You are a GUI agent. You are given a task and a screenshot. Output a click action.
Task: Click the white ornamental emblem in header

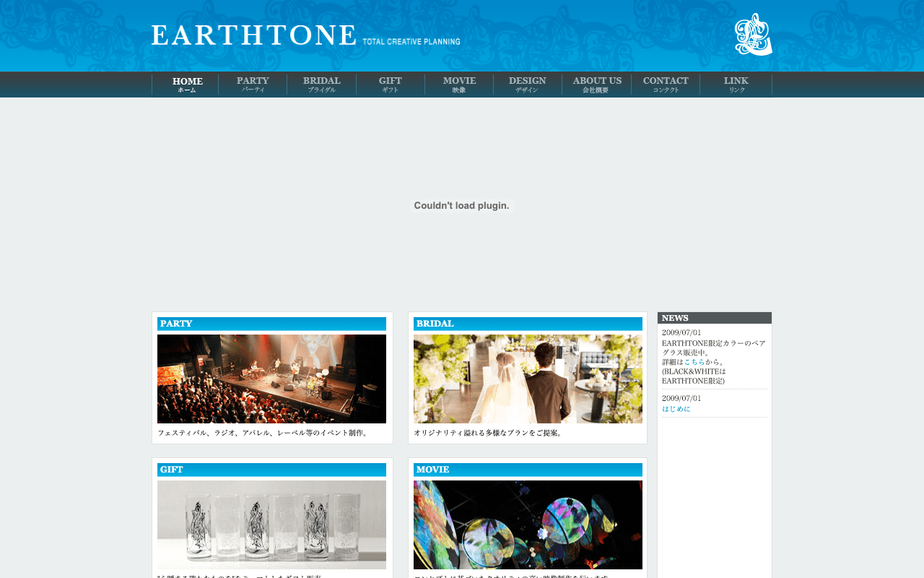(752, 35)
